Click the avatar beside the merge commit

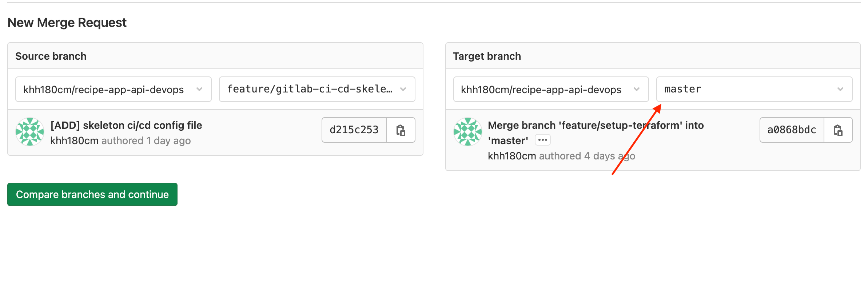pyautogui.click(x=468, y=131)
